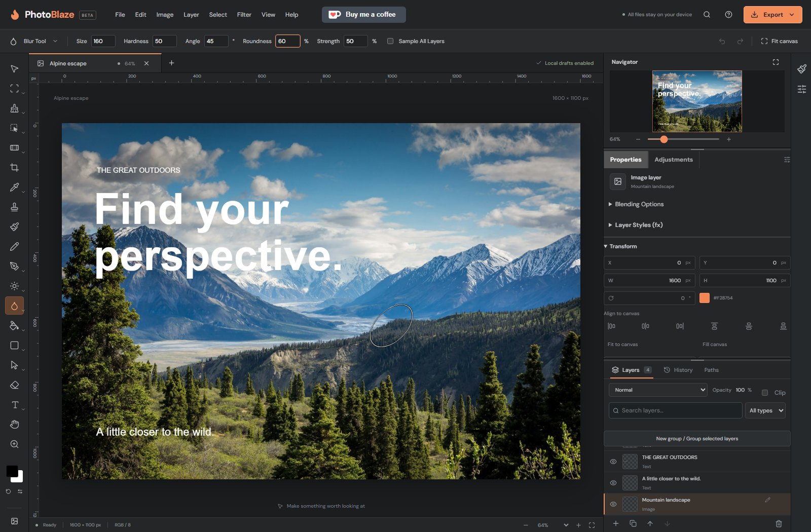This screenshot has height=532, width=811.
Task: Click the Navigator zoom slider handle
Action: point(663,139)
